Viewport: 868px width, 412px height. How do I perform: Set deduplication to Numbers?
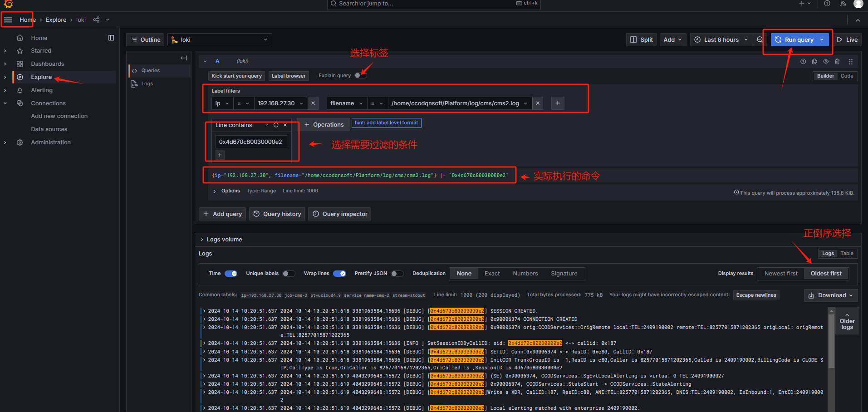(x=525, y=274)
